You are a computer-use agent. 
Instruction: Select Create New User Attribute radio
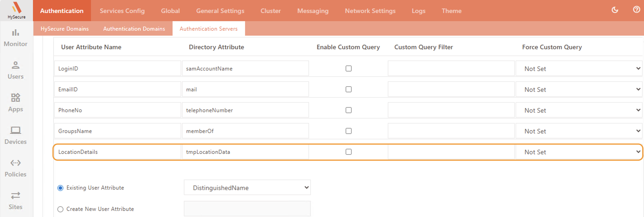61,209
